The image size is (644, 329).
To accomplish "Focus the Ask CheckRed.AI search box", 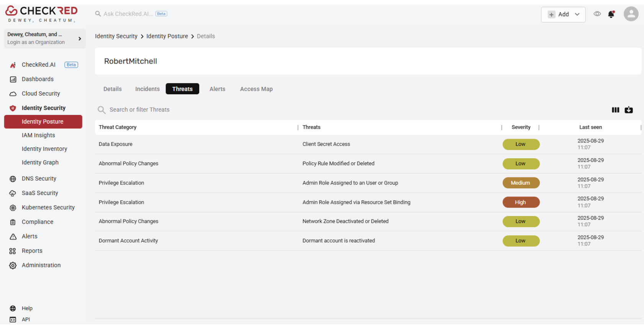I will 128,14.
